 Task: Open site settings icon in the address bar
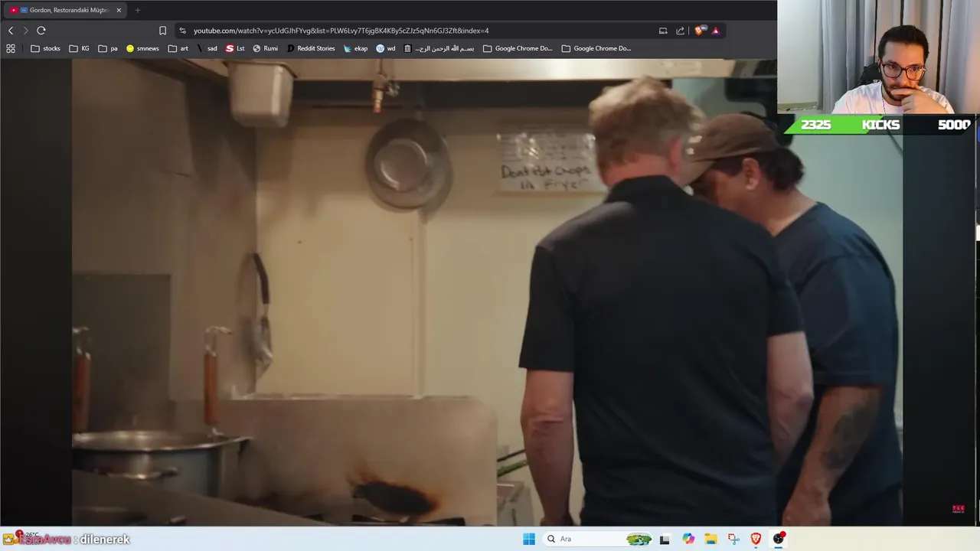tap(182, 31)
